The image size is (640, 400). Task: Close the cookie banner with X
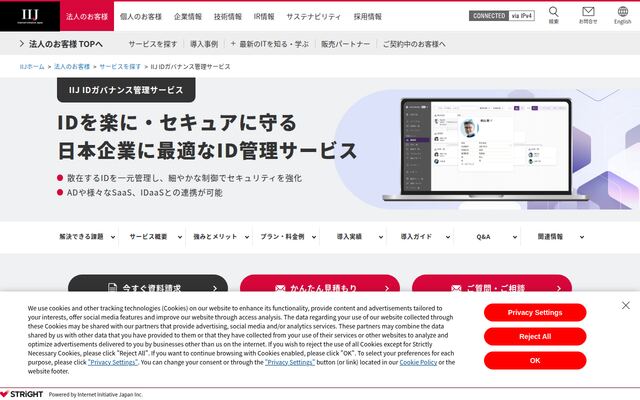(625, 305)
